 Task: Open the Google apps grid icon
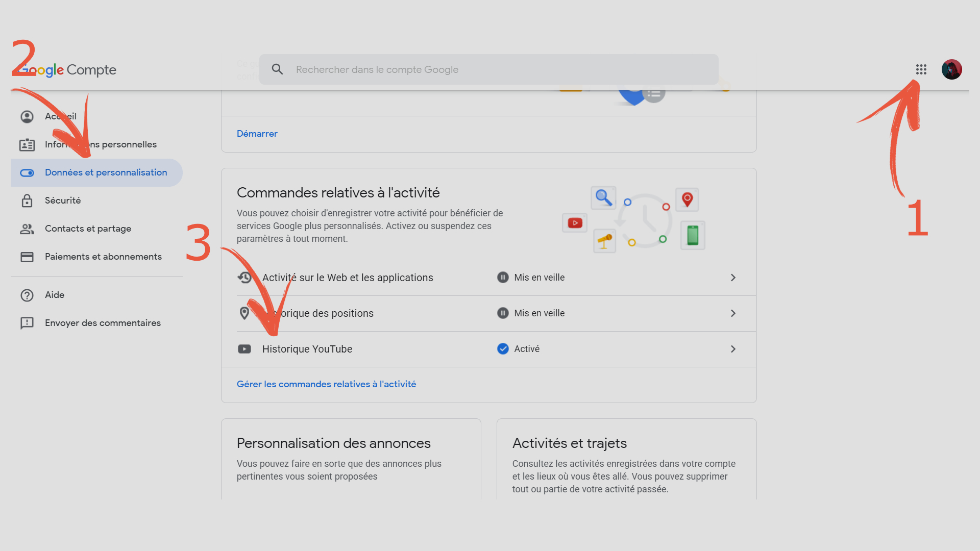921,69
